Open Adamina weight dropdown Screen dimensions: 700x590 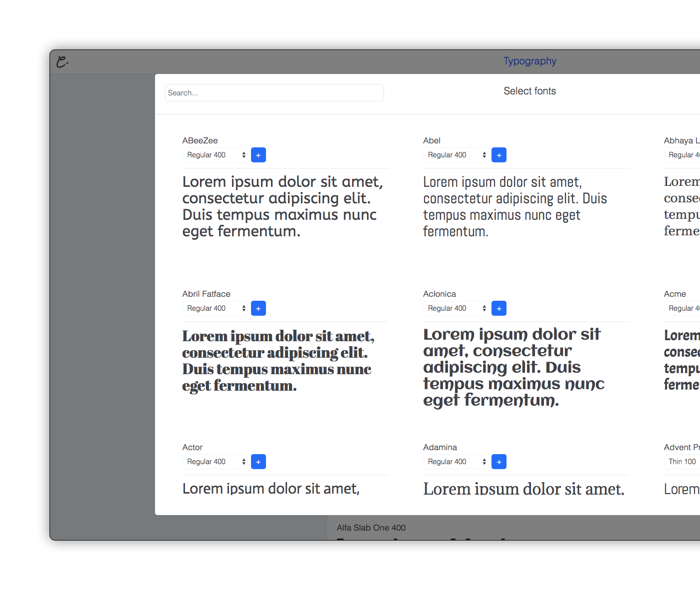(456, 462)
